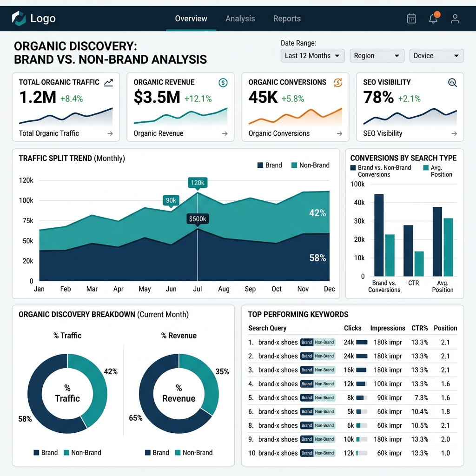Click arrow next to Organic Conversions label
Image resolution: width=476 pixels, height=476 pixels.
tap(339, 133)
